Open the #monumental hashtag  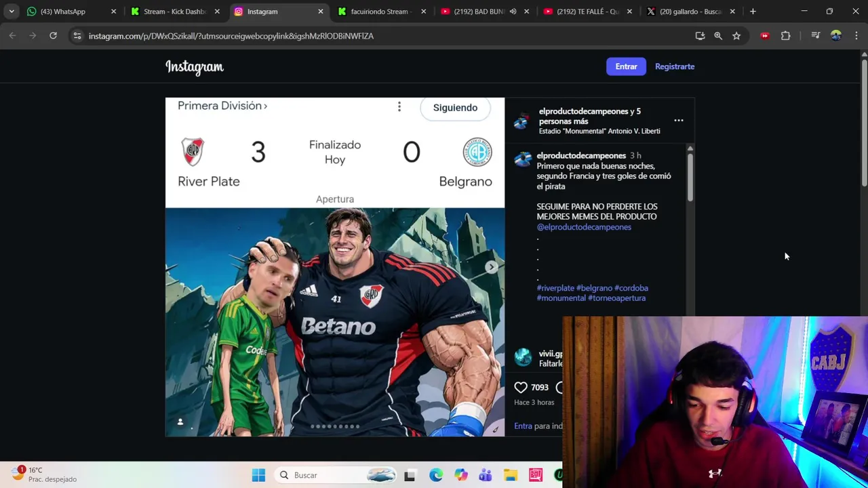point(561,298)
